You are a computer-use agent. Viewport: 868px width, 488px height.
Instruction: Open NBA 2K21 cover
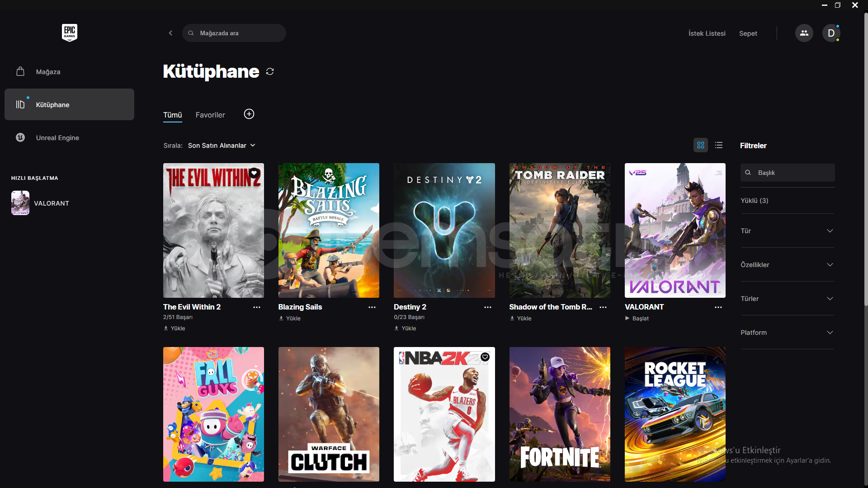[444, 414]
